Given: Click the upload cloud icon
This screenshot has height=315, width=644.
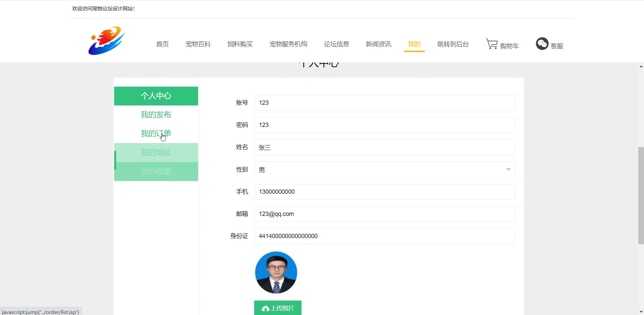Looking at the screenshot, I should coord(266,309).
